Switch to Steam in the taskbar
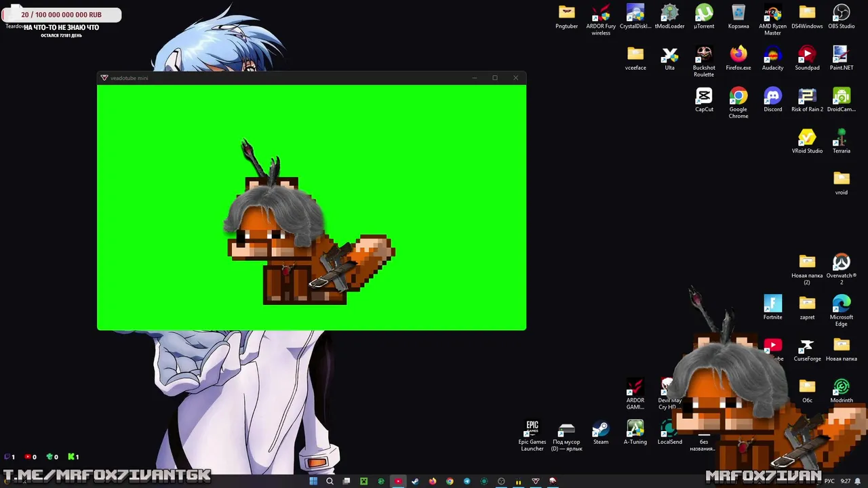Viewport: 868px width, 488px height. click(415, 481)
